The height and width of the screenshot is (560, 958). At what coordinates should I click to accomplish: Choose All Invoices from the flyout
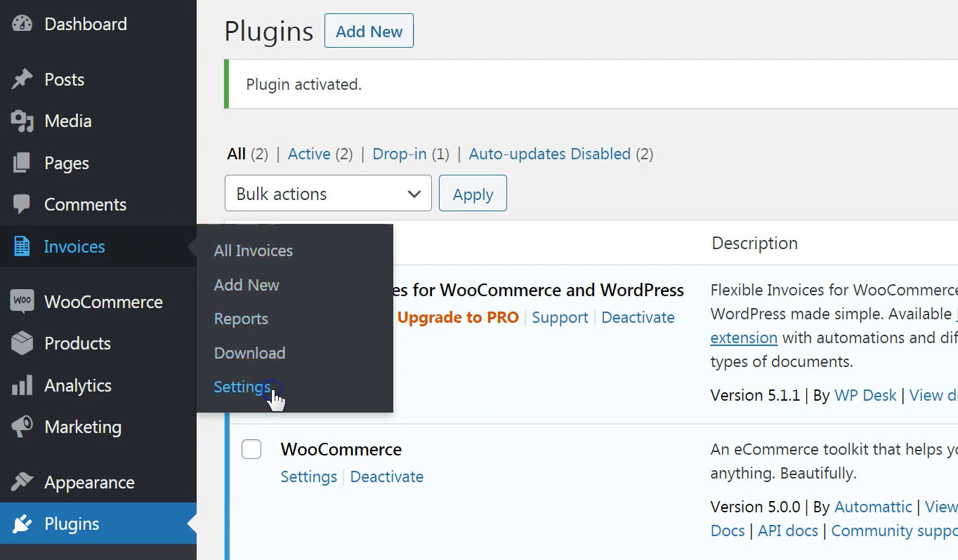(x=254, y=251)
